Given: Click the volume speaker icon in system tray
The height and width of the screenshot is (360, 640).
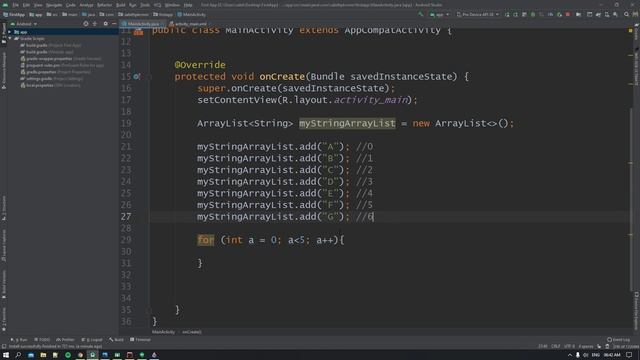Looking at the screenshot, I should [586, 355].
